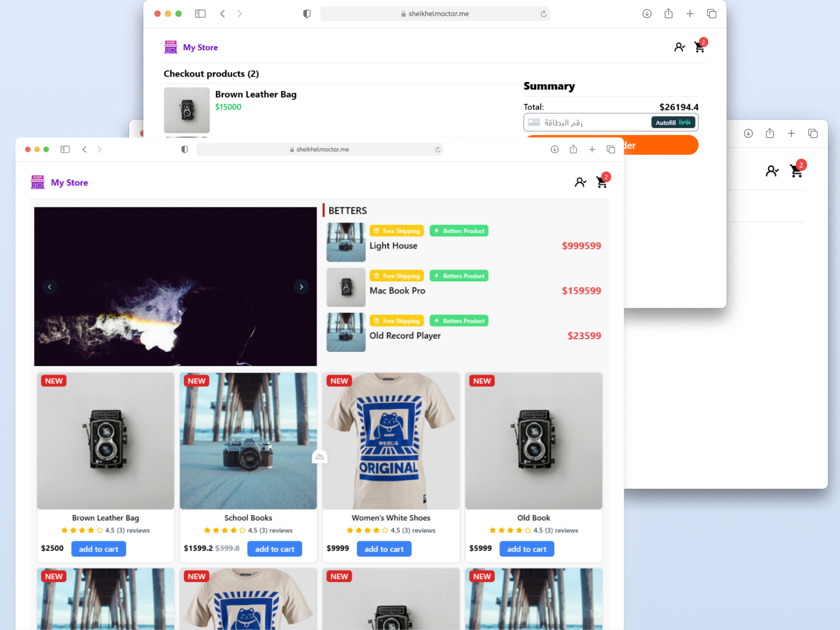Reload page in checkout browser window
The image size is (840, 630).
(x=543, y=14)
